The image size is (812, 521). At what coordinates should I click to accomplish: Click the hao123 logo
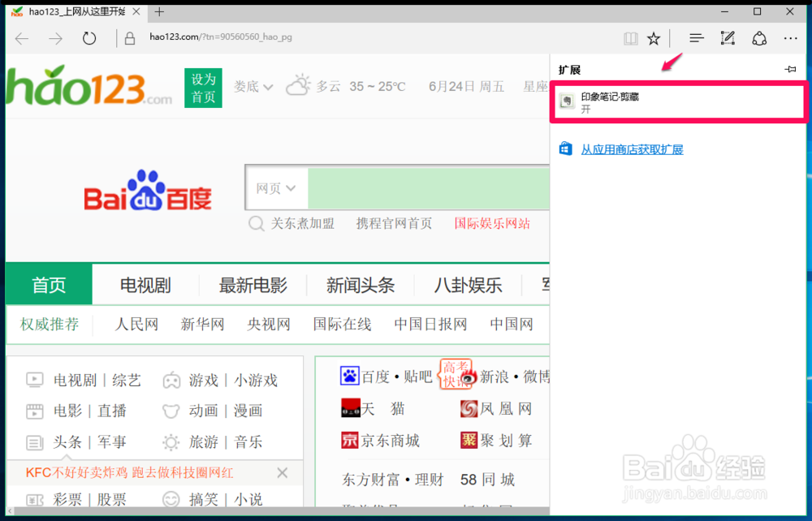[89, 86]
